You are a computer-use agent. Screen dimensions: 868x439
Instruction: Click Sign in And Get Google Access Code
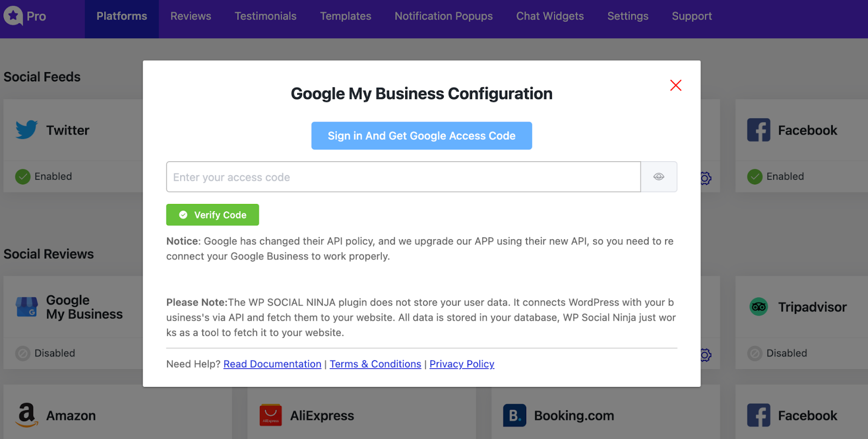coord(422,136)
